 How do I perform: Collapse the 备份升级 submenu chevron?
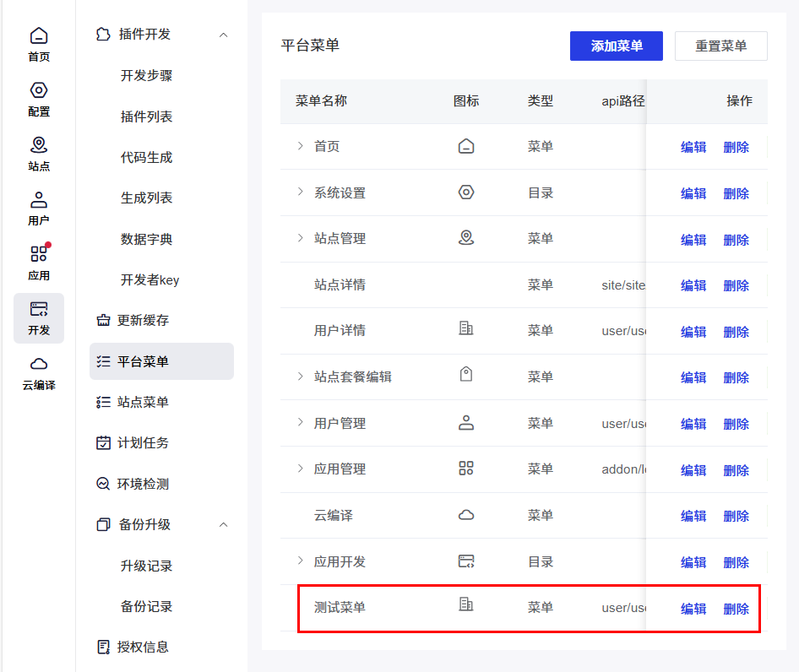tap(223, 525)
